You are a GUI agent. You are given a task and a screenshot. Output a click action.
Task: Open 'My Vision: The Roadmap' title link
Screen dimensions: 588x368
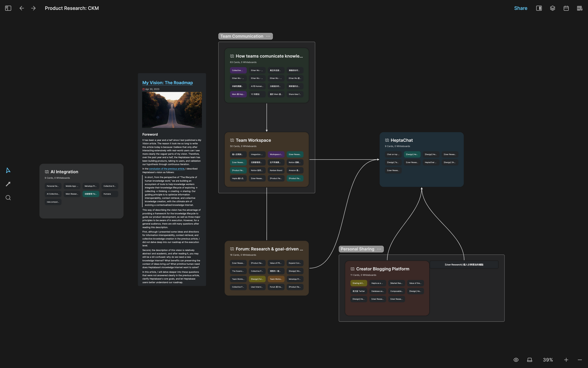168,83
